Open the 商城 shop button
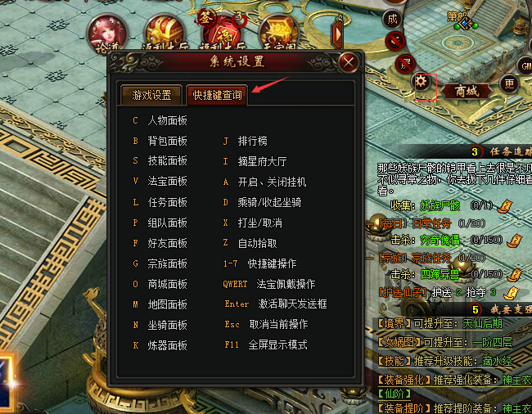The width and height of the screenshot is (532, 414). click(x=467, y=91)
